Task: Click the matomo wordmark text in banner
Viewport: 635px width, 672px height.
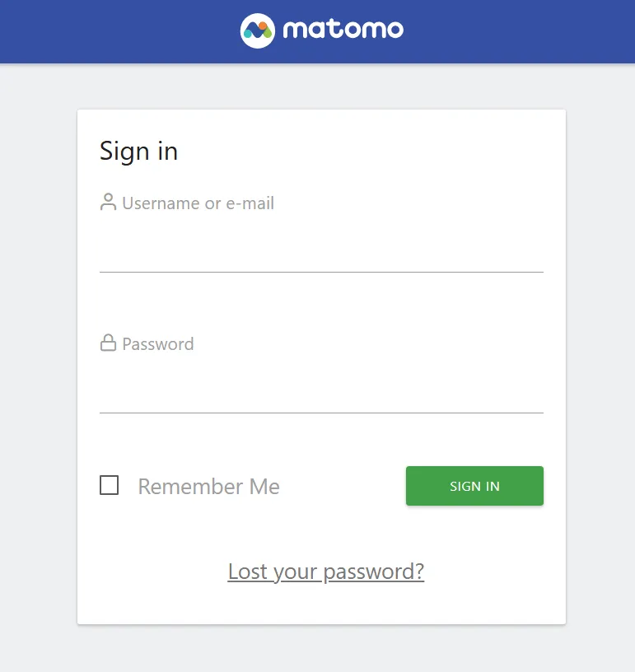Action: pyautogui.click(x=343, y=30)
